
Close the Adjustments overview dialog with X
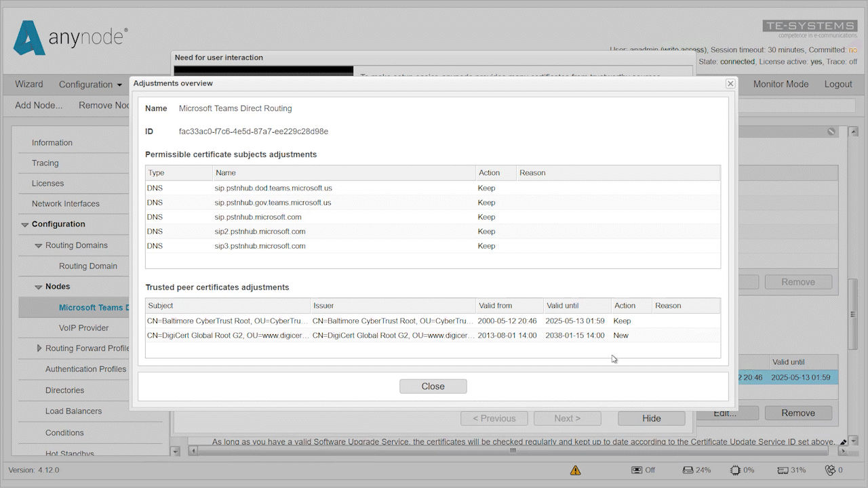(x=730, y=83)
